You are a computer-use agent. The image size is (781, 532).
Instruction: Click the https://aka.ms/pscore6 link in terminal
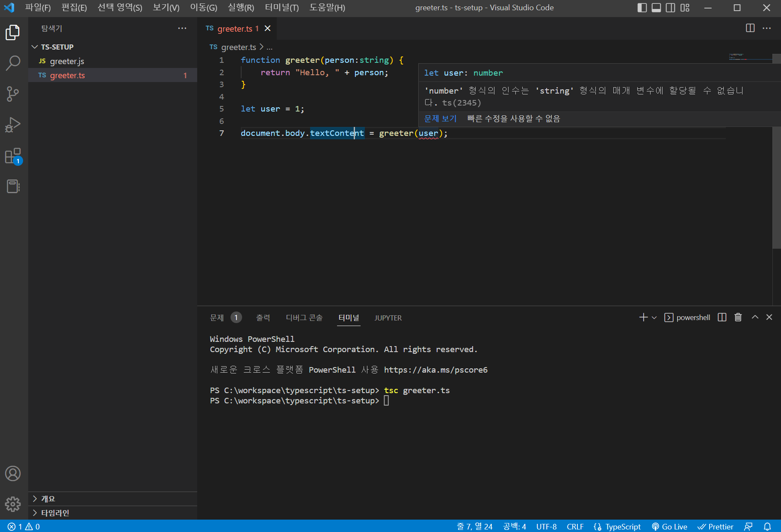pyautogui.click(x=436, y=370)
